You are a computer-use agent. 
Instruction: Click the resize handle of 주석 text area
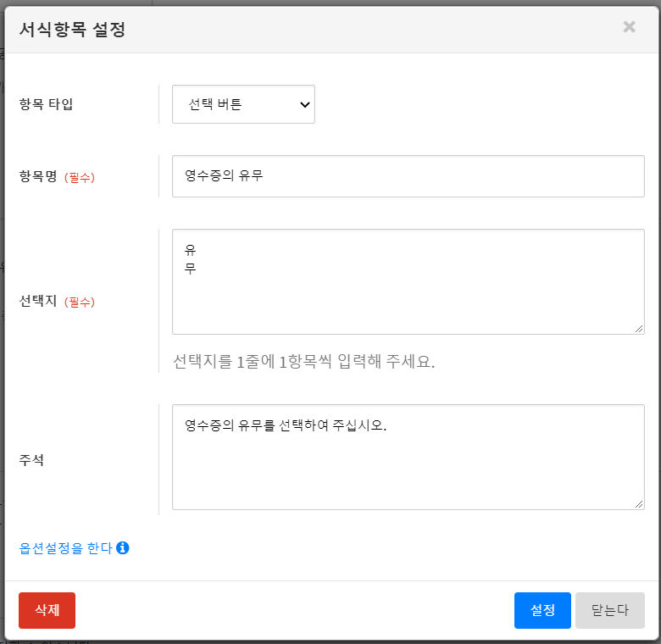(x=639, y=504)
